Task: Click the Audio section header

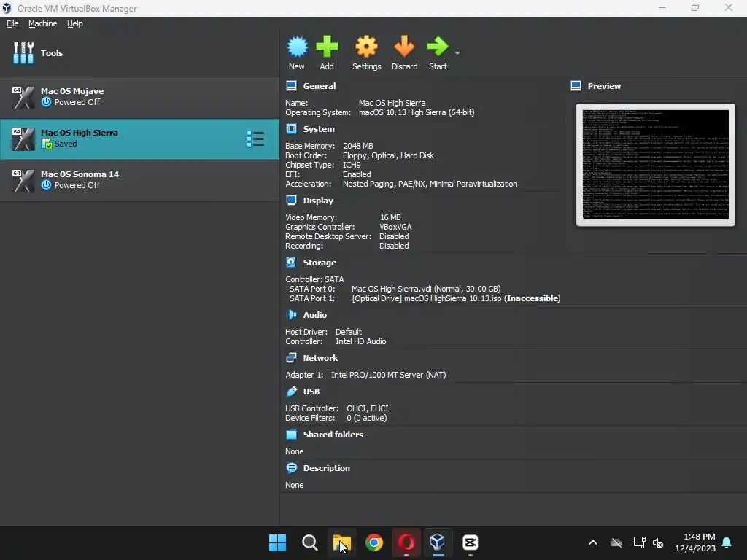Action: [x=315, y=315]
